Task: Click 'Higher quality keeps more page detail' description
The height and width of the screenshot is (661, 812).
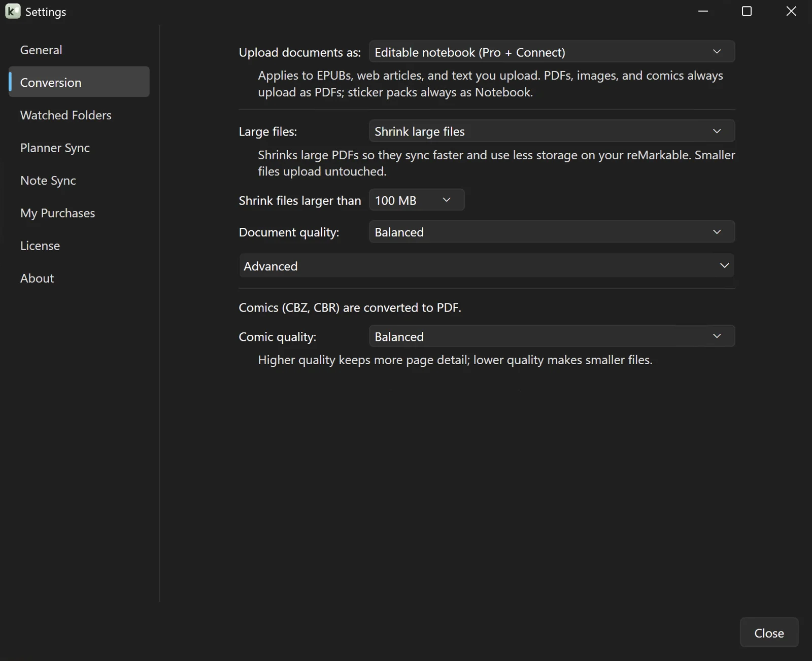Action: coord(455,360)
